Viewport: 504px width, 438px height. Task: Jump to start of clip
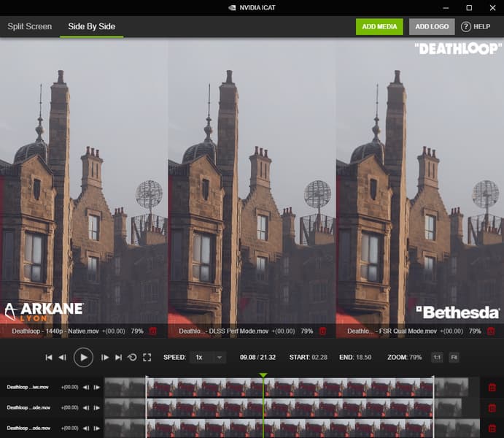[x=49, y=357]
